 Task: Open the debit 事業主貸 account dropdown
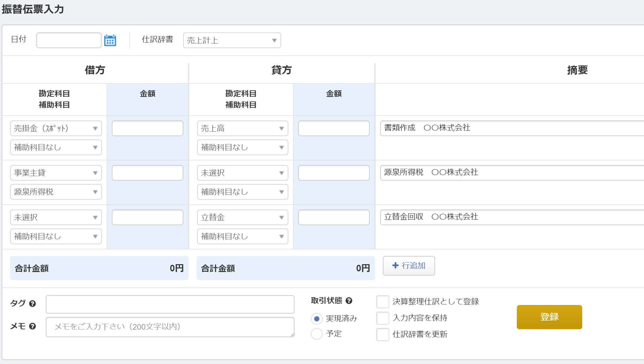pos(56,173)
